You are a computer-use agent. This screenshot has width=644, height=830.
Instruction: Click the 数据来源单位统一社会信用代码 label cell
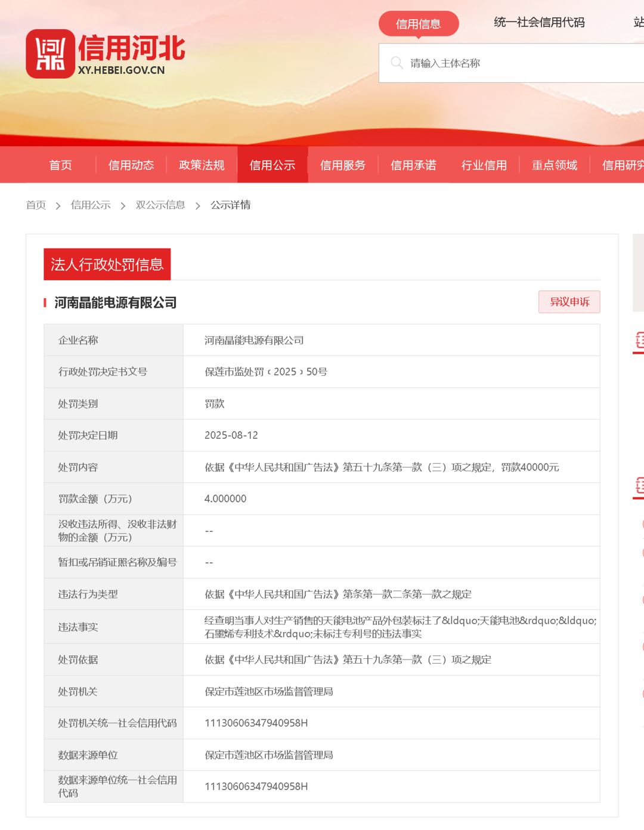pos(113,787)
